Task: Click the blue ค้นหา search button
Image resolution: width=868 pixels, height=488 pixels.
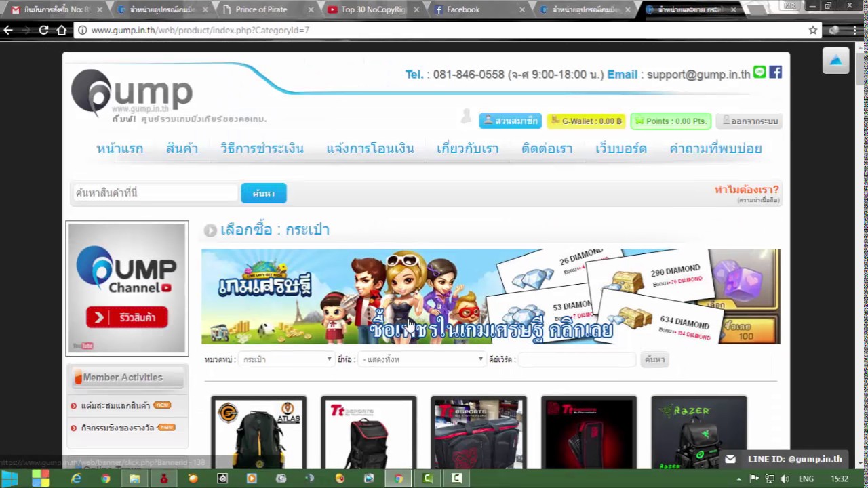Action: 263,193
